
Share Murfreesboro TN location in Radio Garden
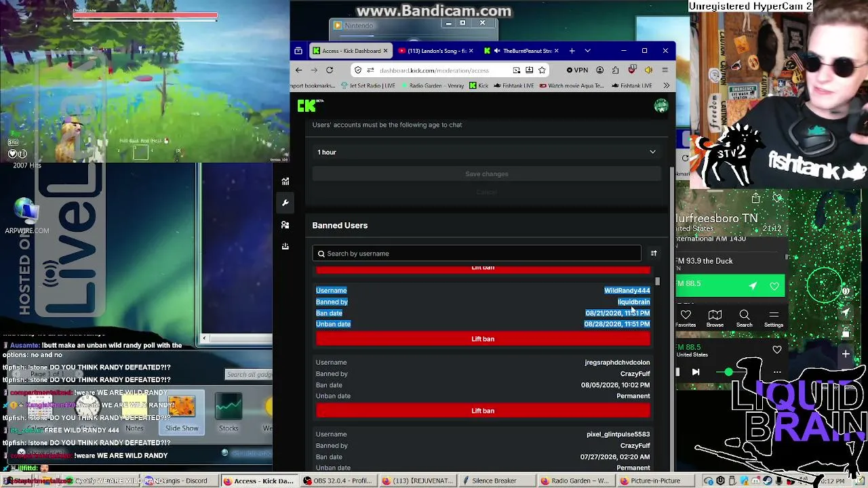tap(755, 198)
